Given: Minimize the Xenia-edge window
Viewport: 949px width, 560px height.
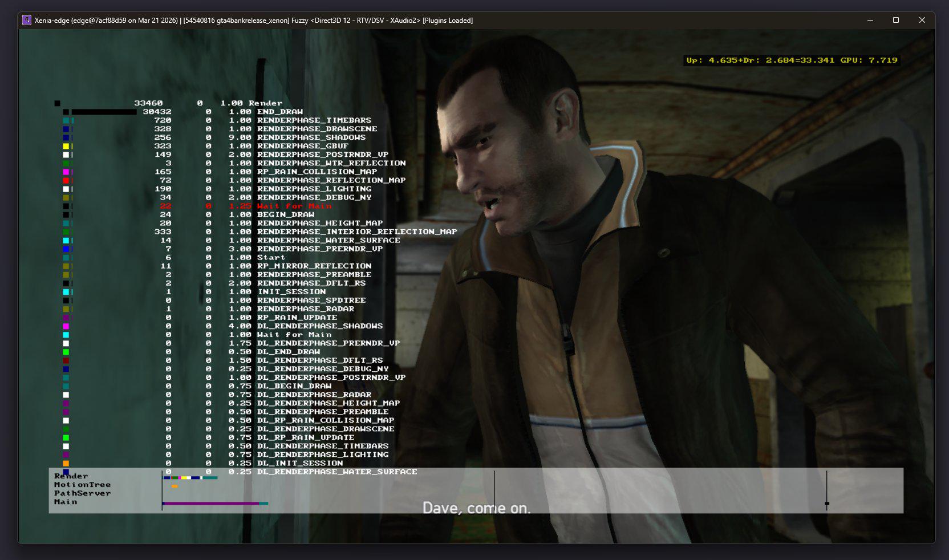Looking at the screenshot, I should coord(870,20).
